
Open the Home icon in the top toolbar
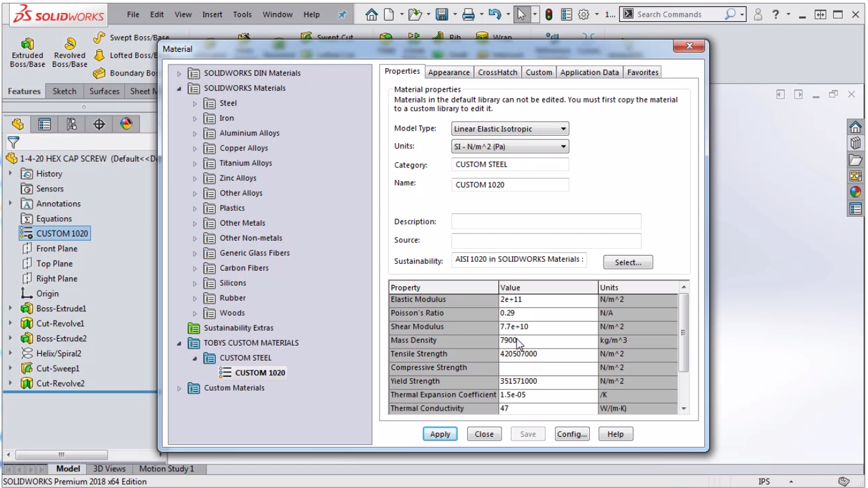pyautogui.click(x=371, y=14)
